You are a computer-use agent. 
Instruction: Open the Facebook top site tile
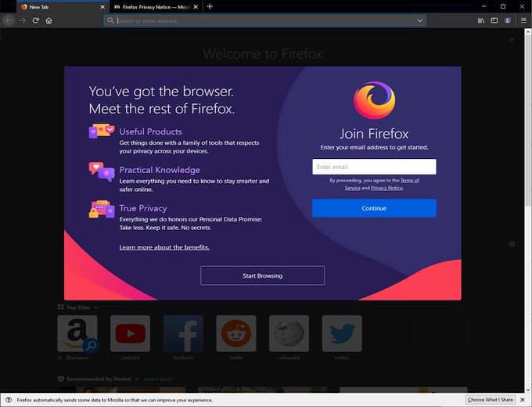(x=183, y=333)
